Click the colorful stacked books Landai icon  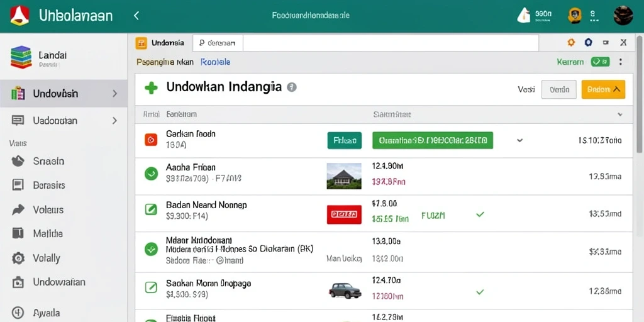click(x=21, y=57)
